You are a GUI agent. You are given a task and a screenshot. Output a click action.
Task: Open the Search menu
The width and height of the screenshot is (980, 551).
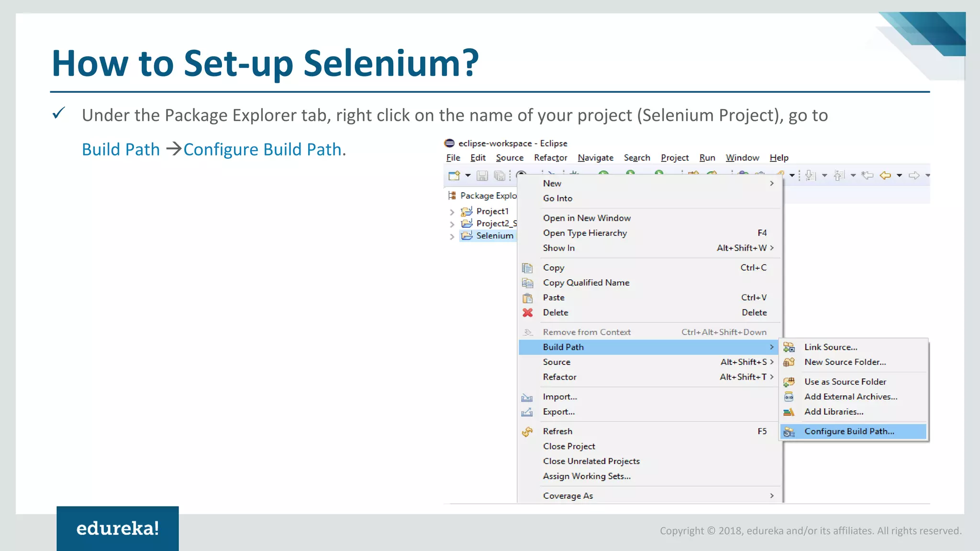point(637,157)
